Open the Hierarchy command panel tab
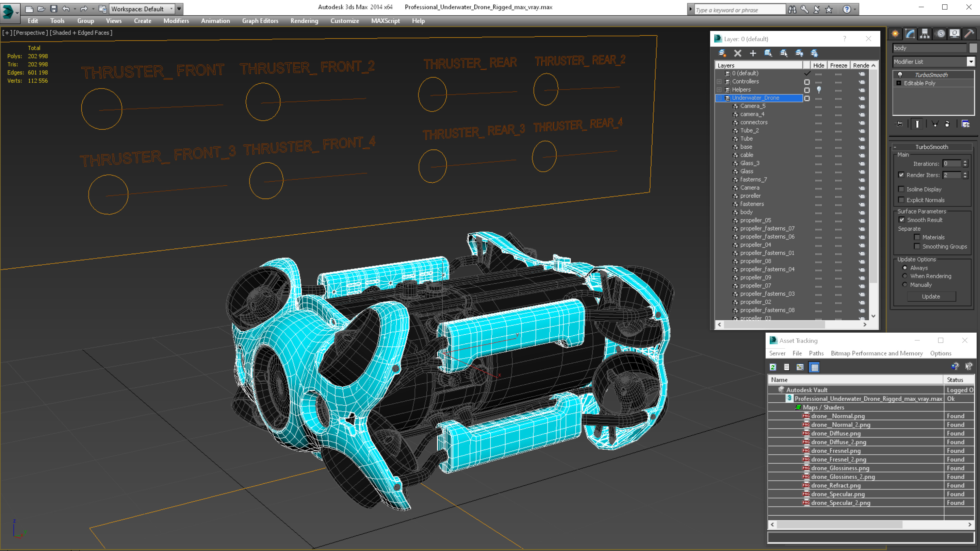Viewport: 980px width, 551px height. click(x=925, y=33)
